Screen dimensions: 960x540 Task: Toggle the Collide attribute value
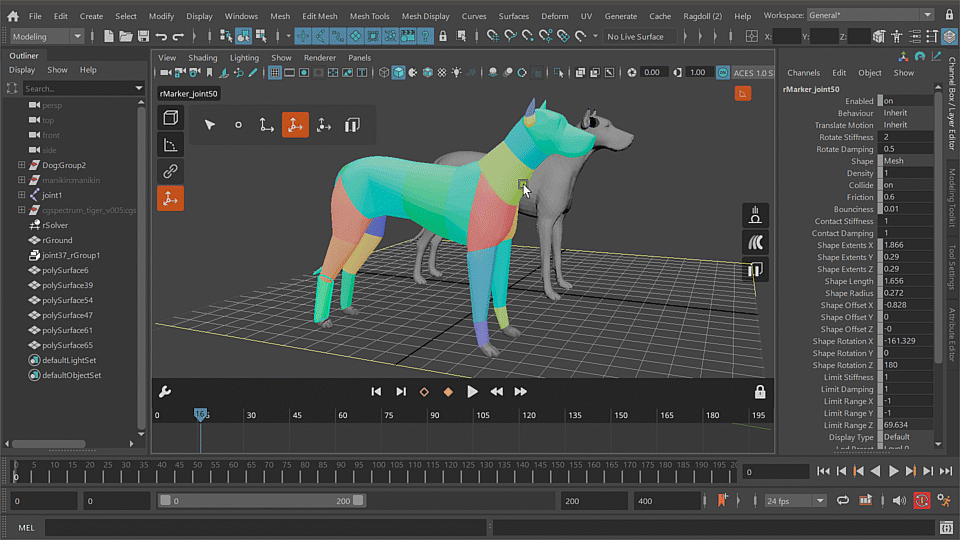click(x=908, y=185)
